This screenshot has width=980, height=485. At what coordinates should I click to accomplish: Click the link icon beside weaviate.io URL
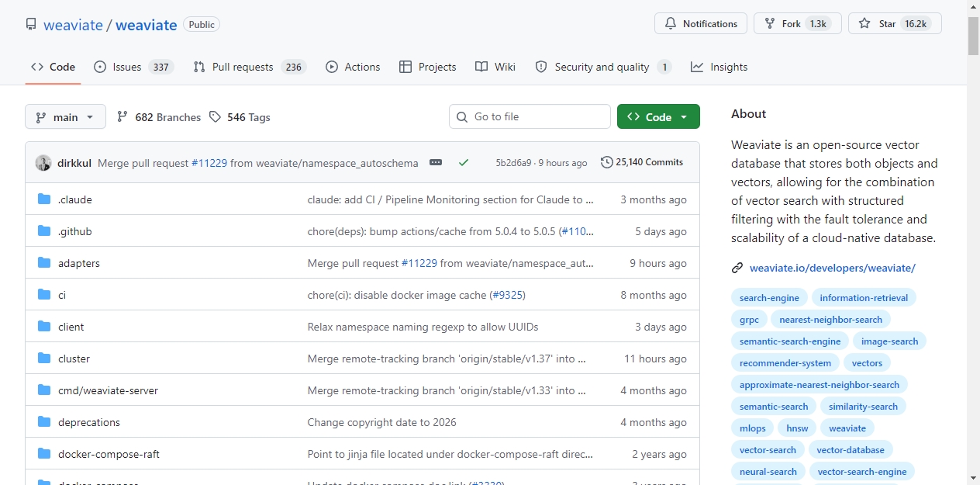coord(737,268)
